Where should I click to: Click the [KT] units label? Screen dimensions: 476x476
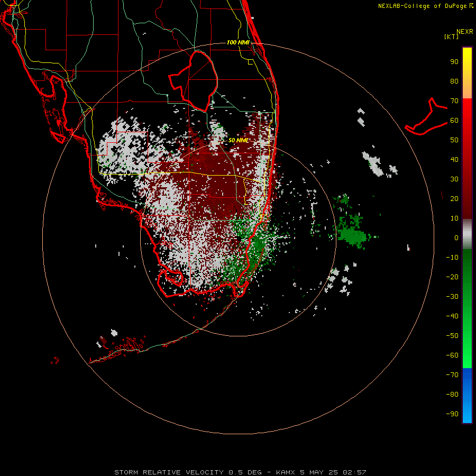point(451,36)
